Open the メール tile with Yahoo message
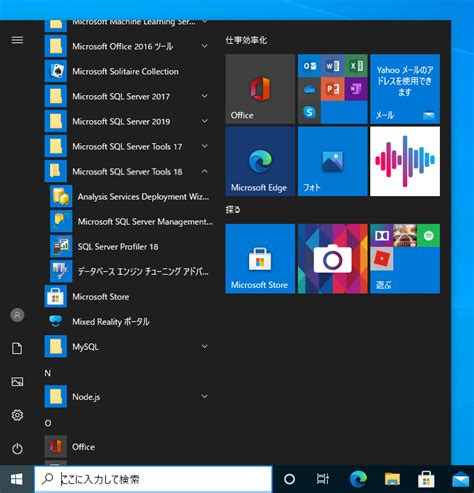The image size is (474, 493). (405, 89)
